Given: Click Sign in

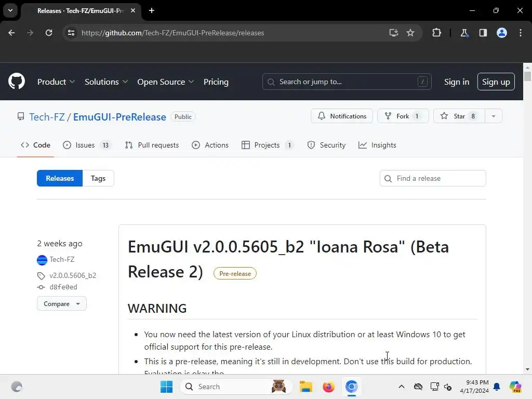Looking at the screenshot, I should click(x=457, y=82).
